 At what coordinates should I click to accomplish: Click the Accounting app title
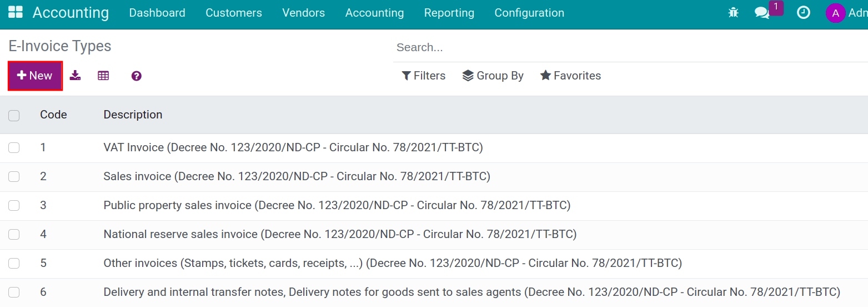click(71, 13)
